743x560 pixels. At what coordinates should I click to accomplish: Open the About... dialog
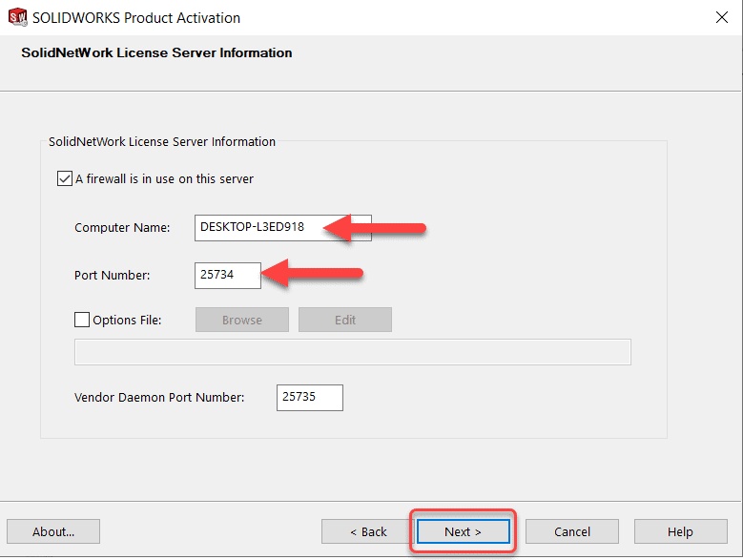pos(53,531)
